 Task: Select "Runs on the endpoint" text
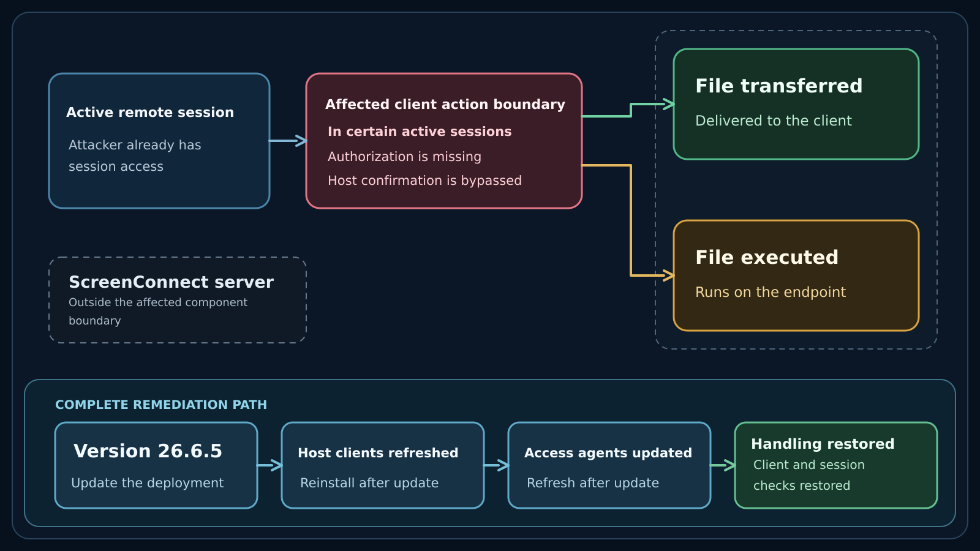pos(771,292)
